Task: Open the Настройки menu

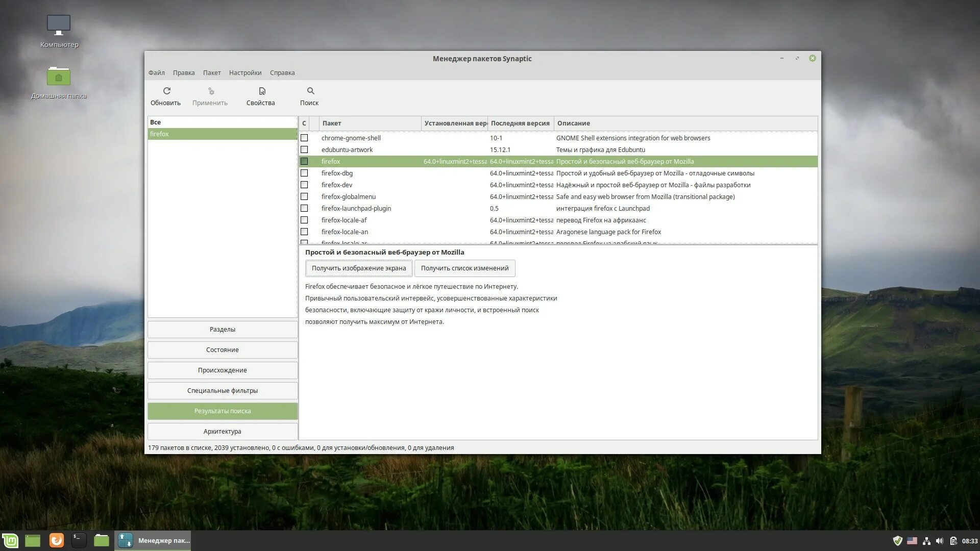Action: coord(245,72)
